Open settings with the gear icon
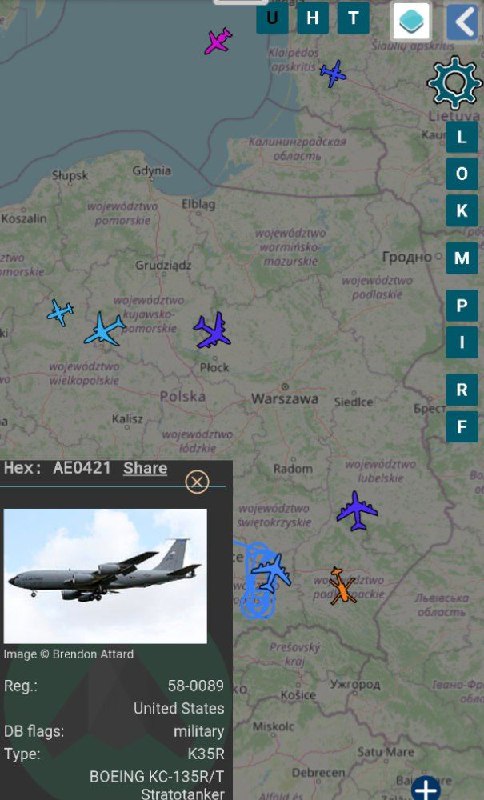This screenshot has width=484, height=800. point(454,83)
